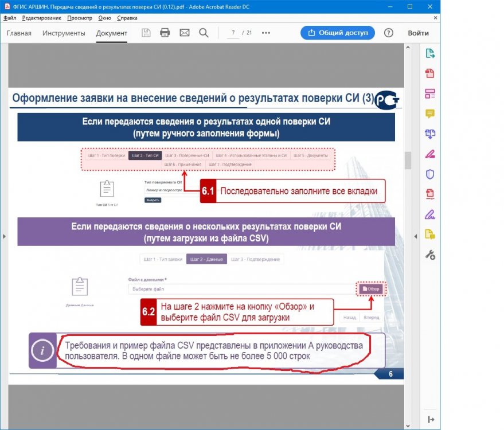The width and height of the screenshot is (504, 430).
Task: Click the current page number field
Action: click(x=233, y=33)
